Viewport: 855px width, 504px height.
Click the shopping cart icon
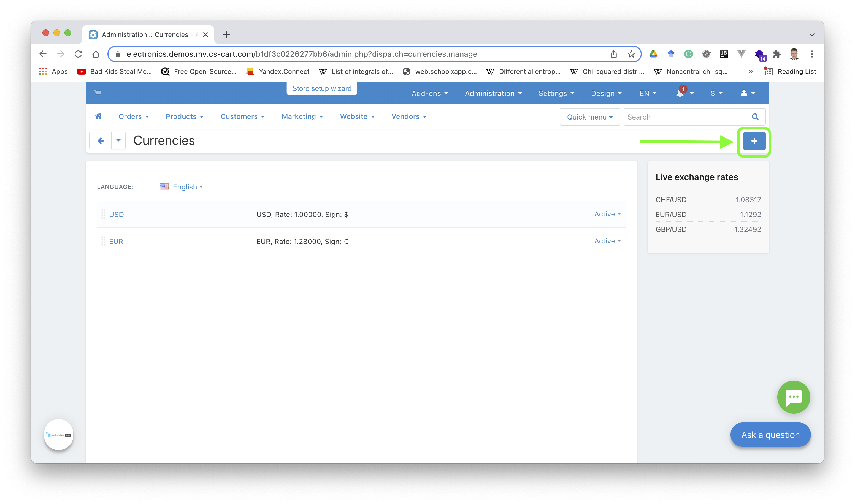click(x=97, y=93)
